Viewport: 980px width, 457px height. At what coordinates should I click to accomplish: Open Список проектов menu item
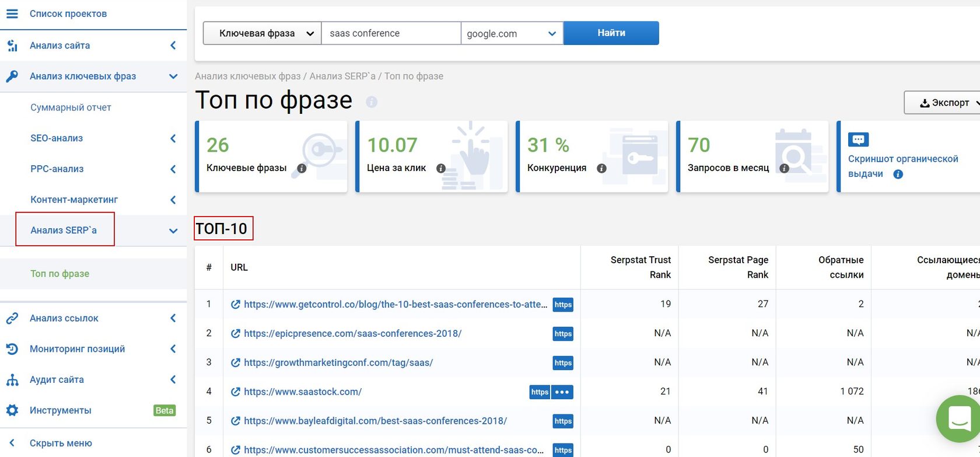click(68, 13)
